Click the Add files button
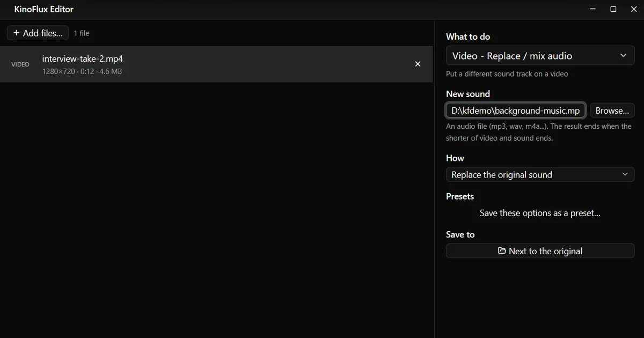This screenshot has height=338, width=644. click(38, 33)
